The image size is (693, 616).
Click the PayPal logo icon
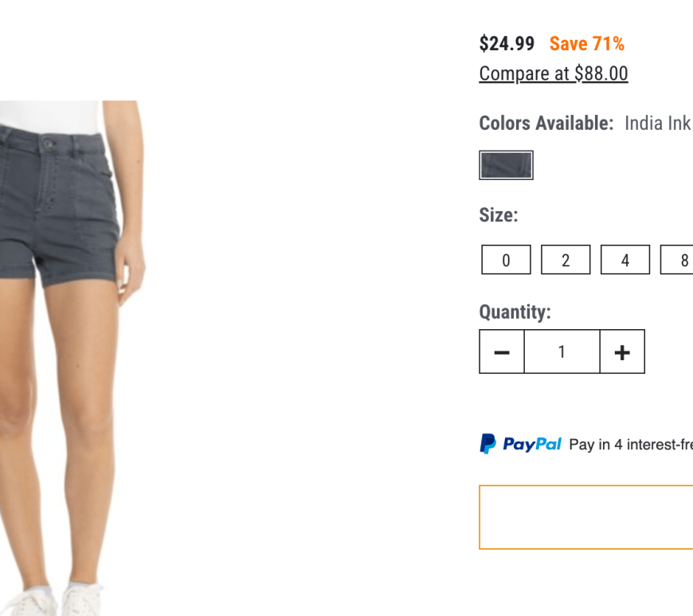(x=487, y=444)
